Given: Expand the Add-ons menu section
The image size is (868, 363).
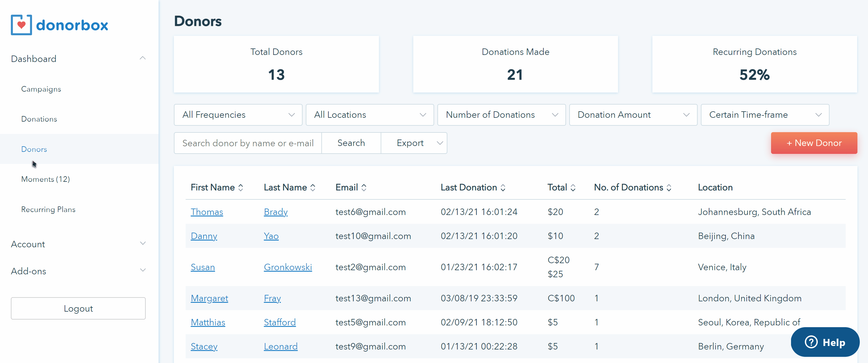Looking at the screenshot, I should (x=142, y=270).
